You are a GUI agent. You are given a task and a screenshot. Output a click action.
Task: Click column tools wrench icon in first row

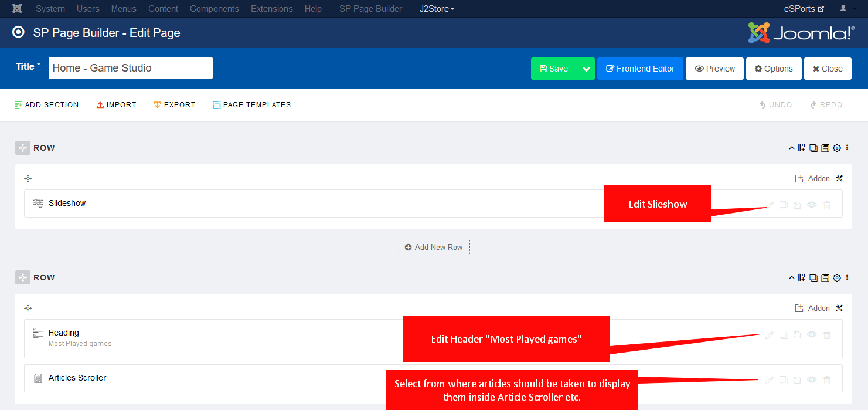click(839, 179)
